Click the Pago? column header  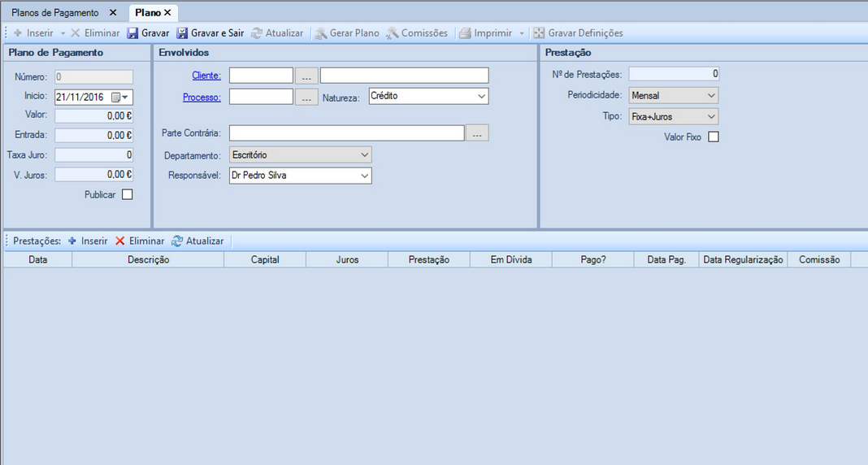tap(592, 259)
